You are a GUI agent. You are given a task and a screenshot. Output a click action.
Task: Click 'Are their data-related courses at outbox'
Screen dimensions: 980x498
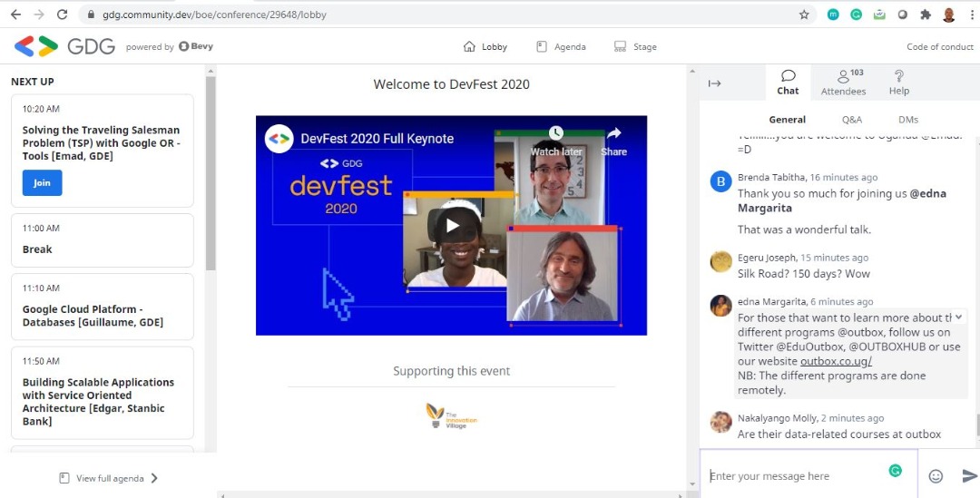coord(839,435)
